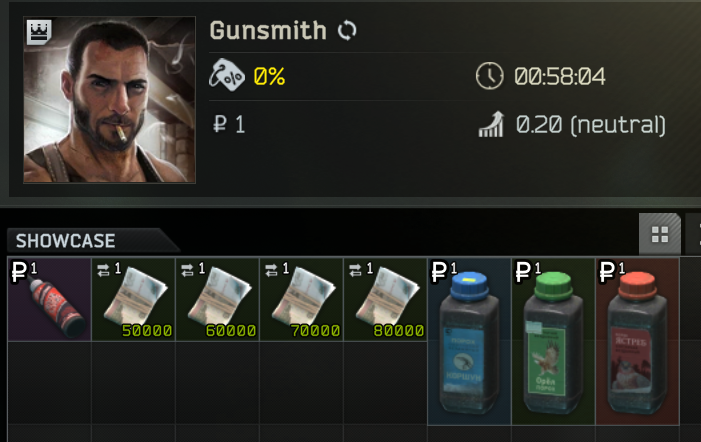Click the Gunsmith trader portrait

point(110,100)
